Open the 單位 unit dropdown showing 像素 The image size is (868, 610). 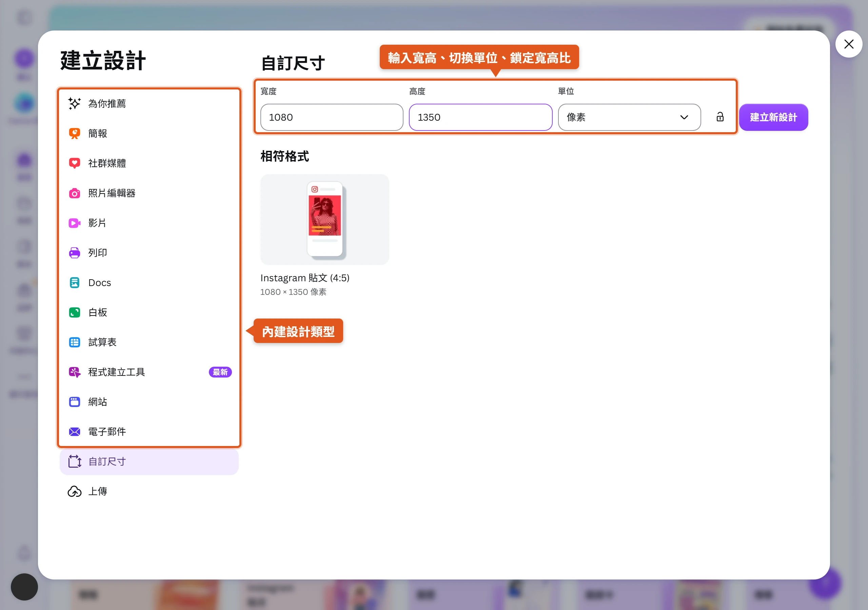pos(629,117)
